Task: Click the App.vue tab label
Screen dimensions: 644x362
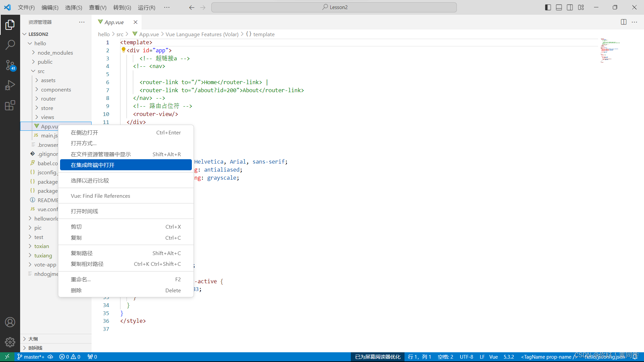Action: point(113,22)
